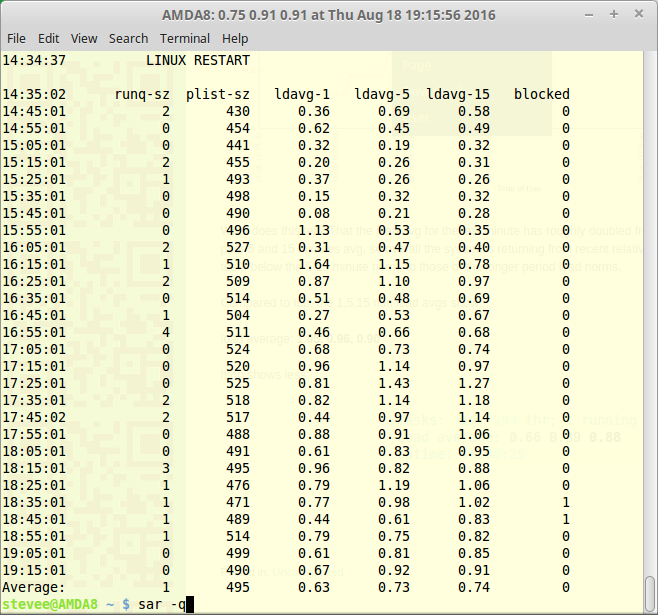Click the vertical scrollbar thumb
Image resolution: width=658 pixels, height=615 pixels.
(x=650, y=586)
